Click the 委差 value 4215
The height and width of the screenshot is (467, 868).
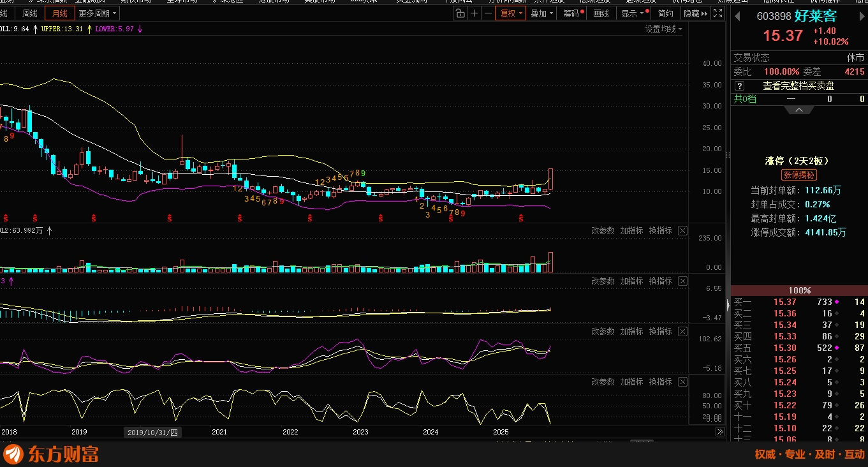[854, 72]
